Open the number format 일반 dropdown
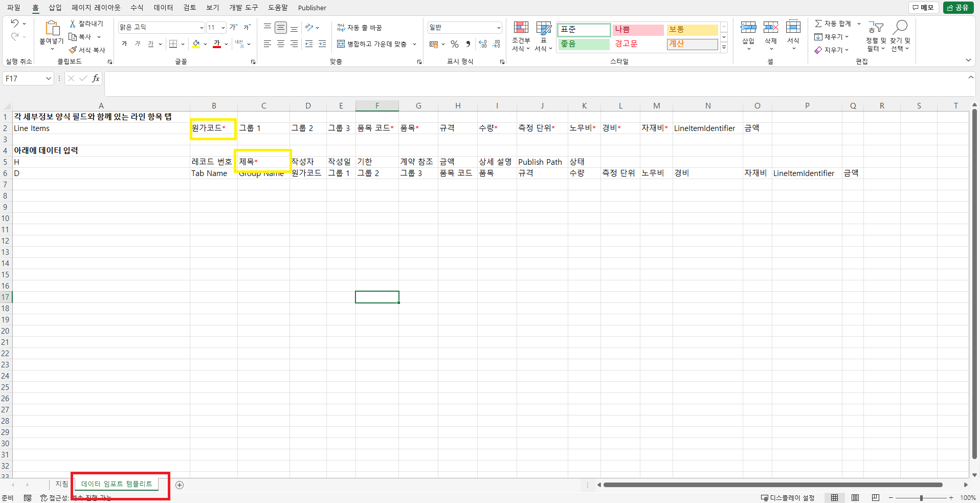This screenshot has height=503, width=980. click(498, 28)
